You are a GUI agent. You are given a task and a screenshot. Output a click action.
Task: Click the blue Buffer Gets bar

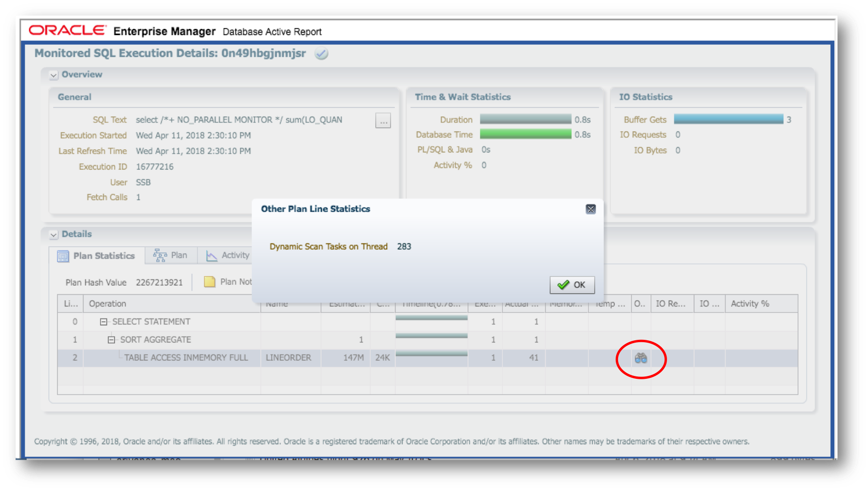click(x=728, y=119)
